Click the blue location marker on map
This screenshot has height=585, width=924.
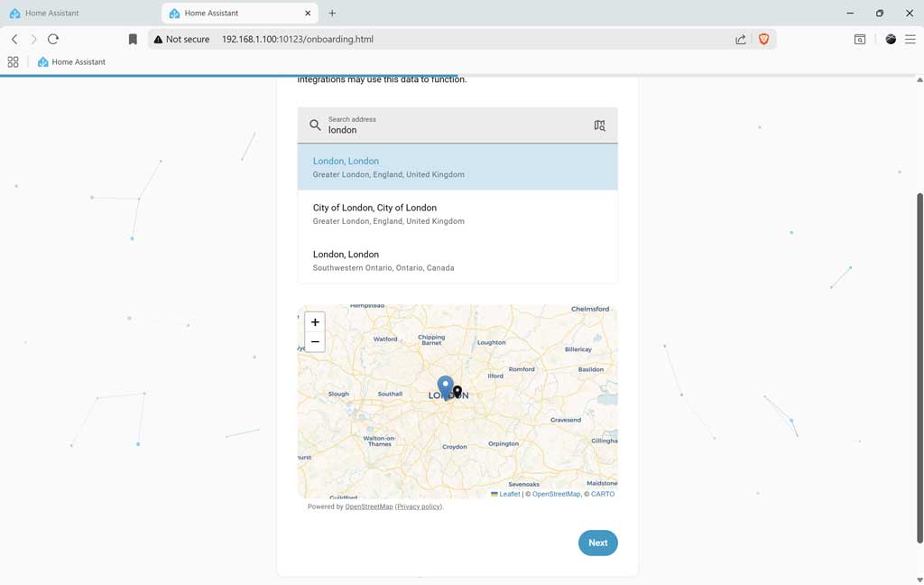tap(446, 387)
